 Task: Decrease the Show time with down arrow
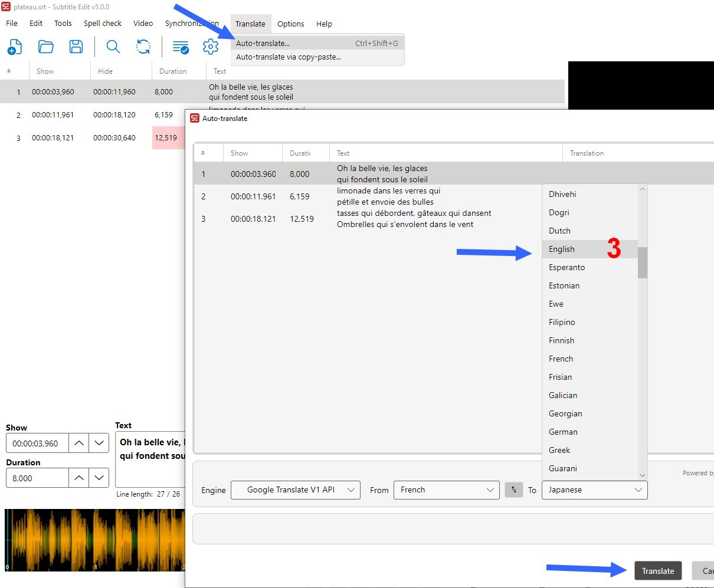point(99,443)
